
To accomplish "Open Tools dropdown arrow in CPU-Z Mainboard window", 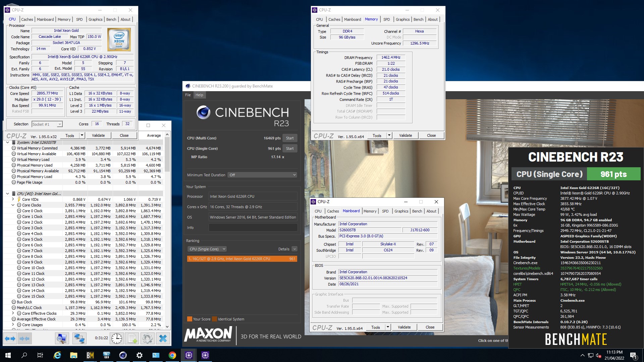I will click(388, 327).
